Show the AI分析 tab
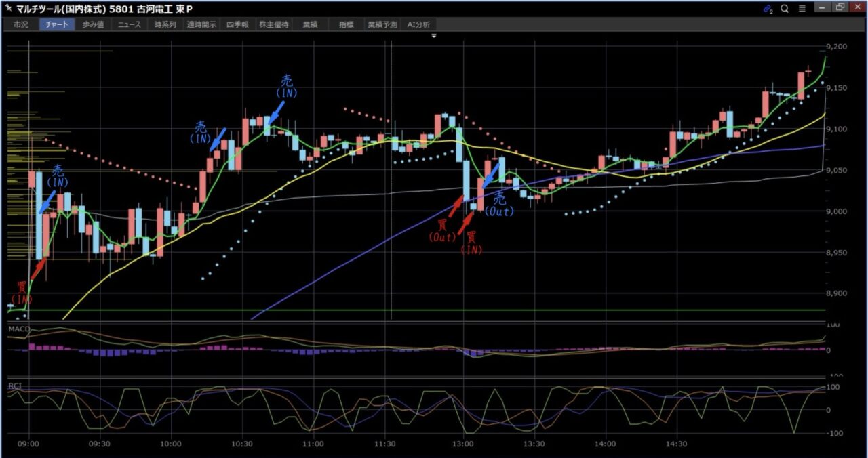The height and width of the screenshot is (458, 868). coord(418,24)
